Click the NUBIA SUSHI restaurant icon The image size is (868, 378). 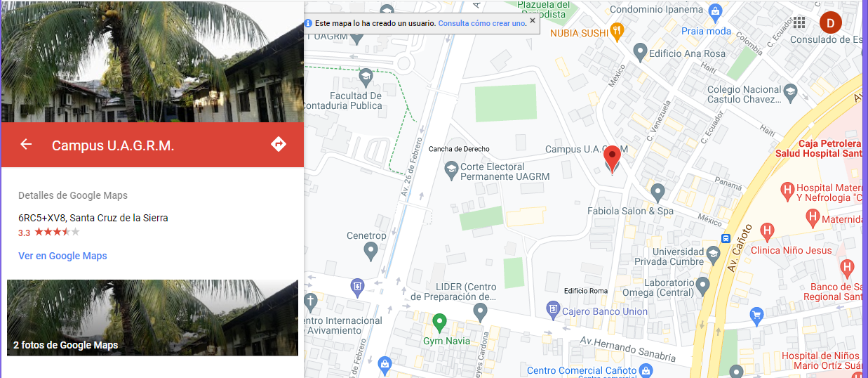tap(617, 31)
